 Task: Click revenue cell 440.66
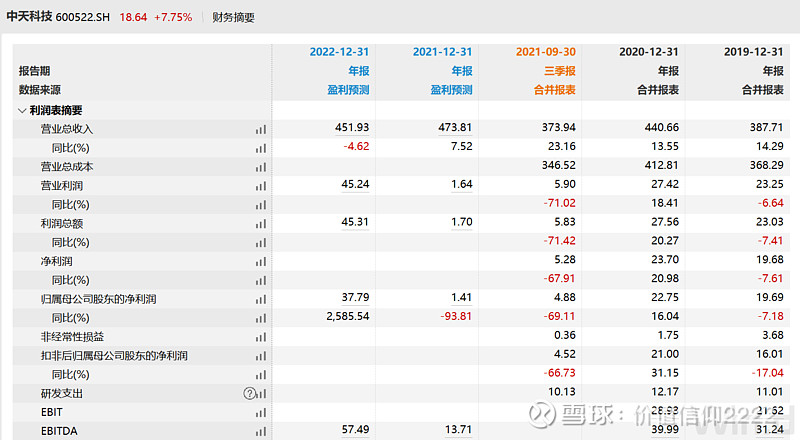(x=662, y=128)
